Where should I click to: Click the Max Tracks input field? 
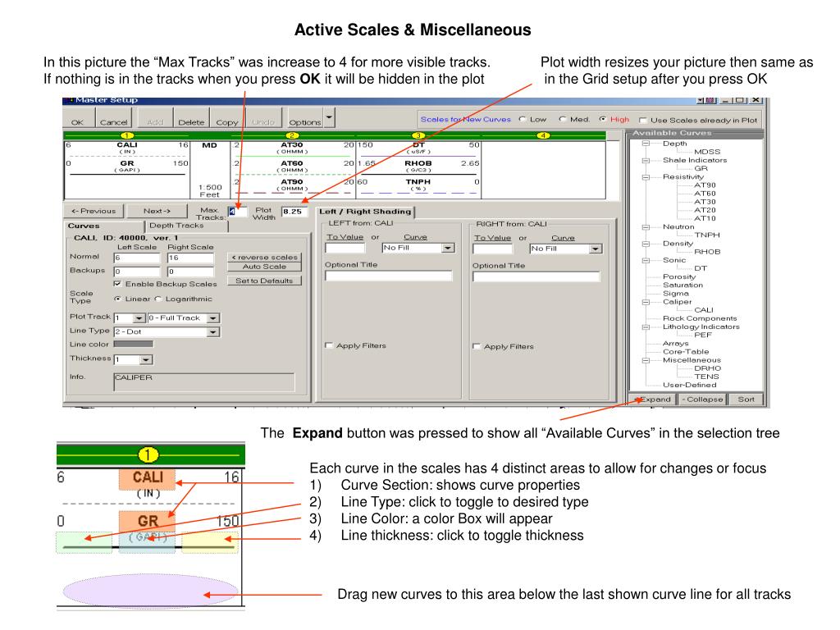click(x=237, y=211)
